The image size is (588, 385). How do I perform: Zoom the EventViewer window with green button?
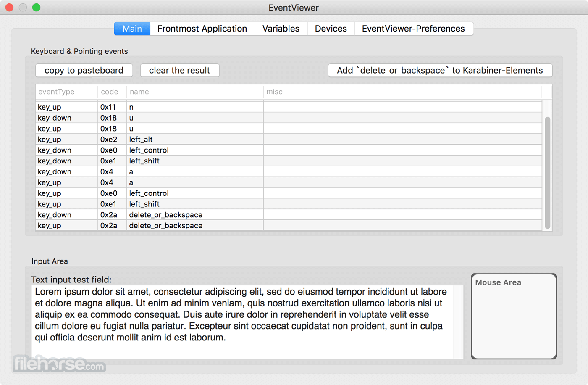click(37, 8)
